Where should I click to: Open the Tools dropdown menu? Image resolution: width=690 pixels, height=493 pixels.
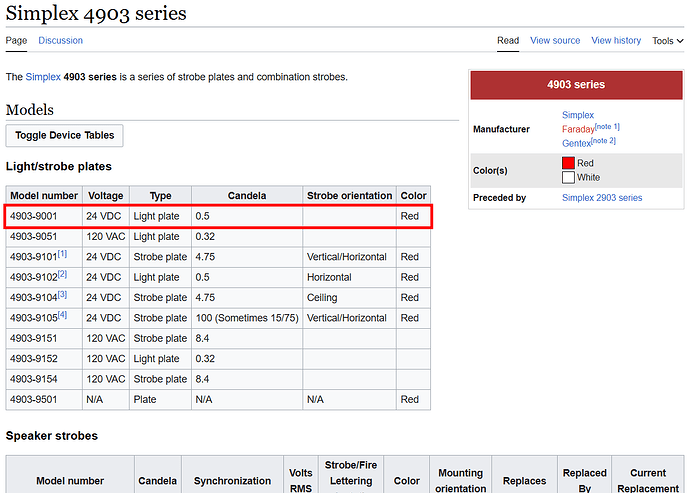668,41
